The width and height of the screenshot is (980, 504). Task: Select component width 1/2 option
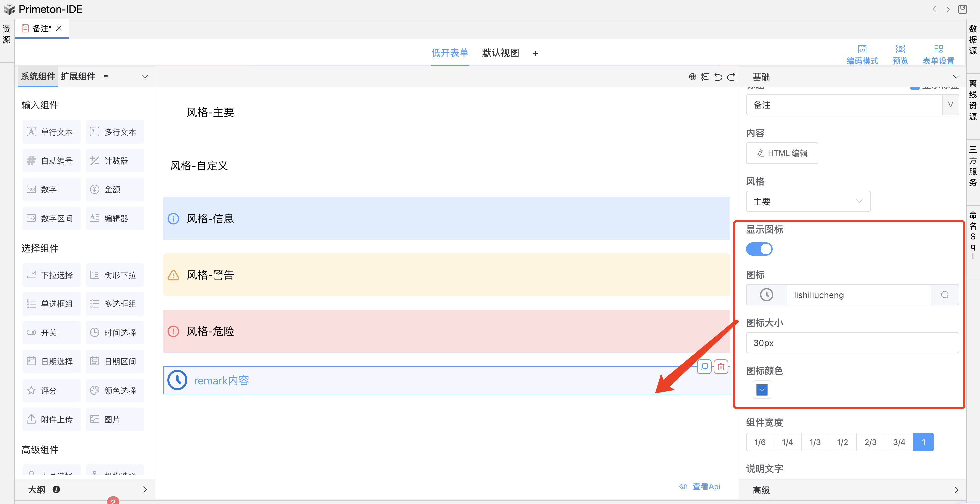pyautogui.click(x=842, y=442)
